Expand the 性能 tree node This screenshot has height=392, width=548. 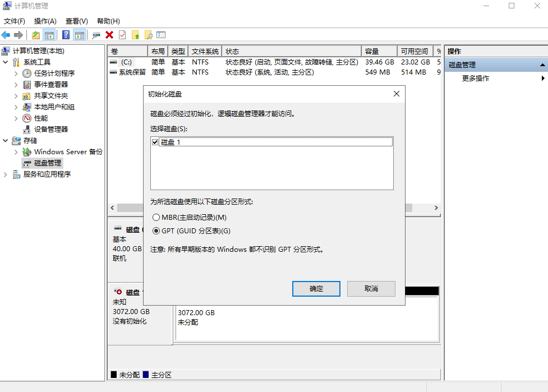coord(16,118)
